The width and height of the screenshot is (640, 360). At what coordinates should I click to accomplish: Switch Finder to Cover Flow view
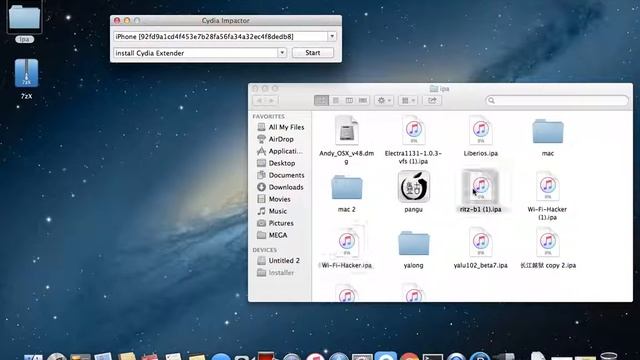(x=362, y=100)
